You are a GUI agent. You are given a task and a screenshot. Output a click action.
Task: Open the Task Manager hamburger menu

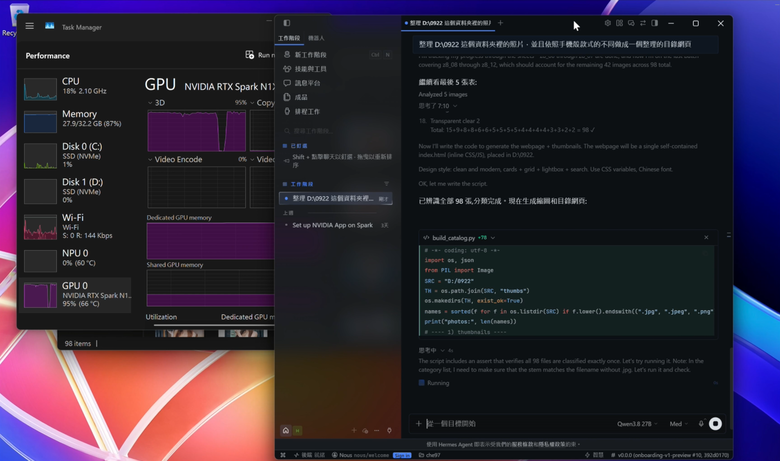[30, 26]
